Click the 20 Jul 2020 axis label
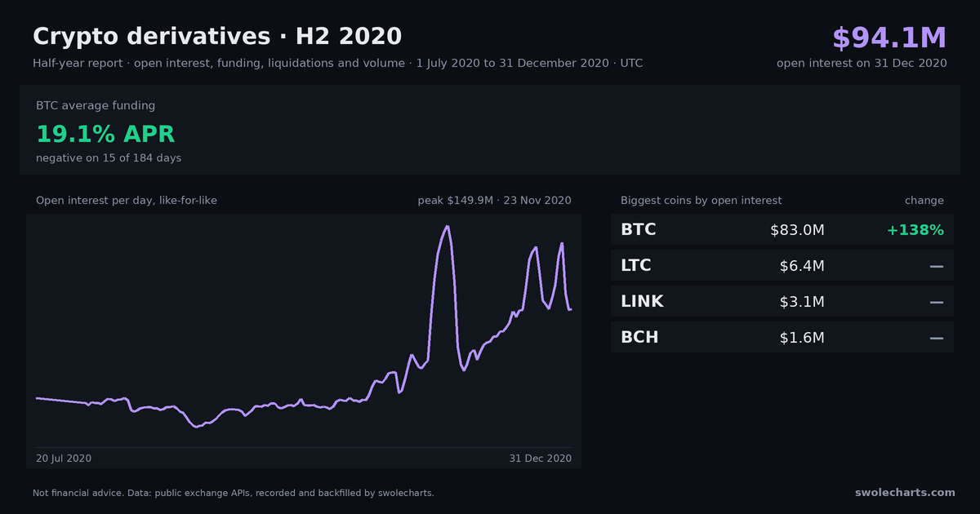980x514 pixels. [x=64, y=459]
